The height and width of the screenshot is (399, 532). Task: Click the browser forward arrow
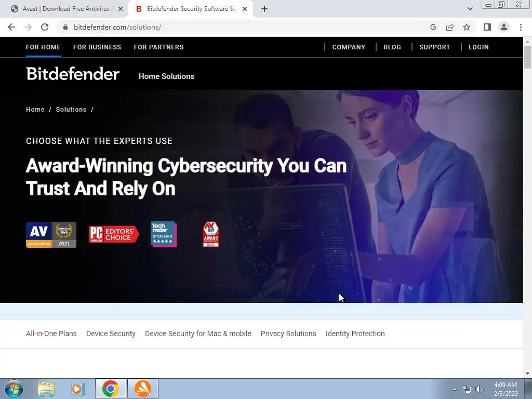pyautogui.click(x=28, y=27)
